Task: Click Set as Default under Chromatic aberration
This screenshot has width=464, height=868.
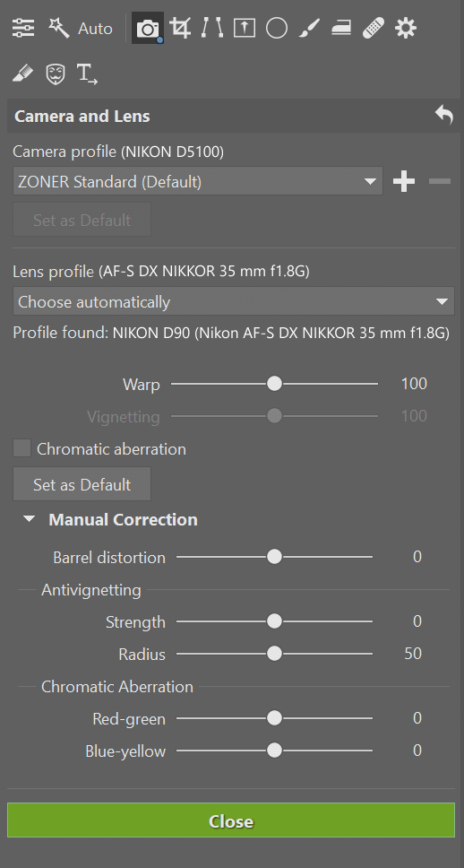Action: 82,484
